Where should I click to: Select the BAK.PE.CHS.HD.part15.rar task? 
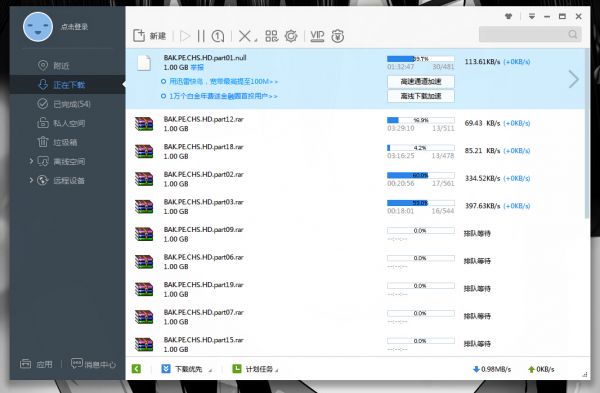355,343
